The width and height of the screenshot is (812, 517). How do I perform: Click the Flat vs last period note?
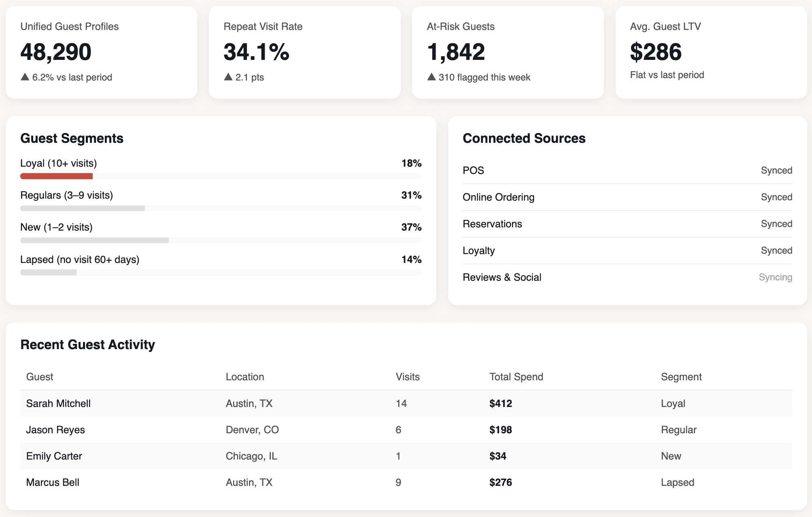pyautogui.click(x=667, y=75)
